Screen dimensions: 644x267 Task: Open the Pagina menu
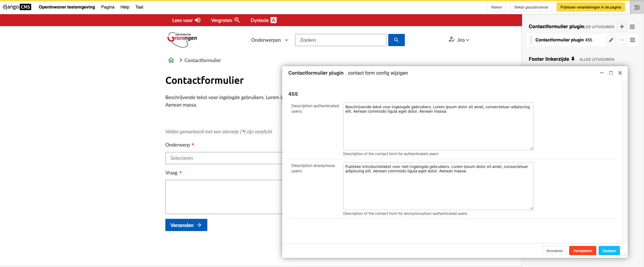tap(107, 7)
